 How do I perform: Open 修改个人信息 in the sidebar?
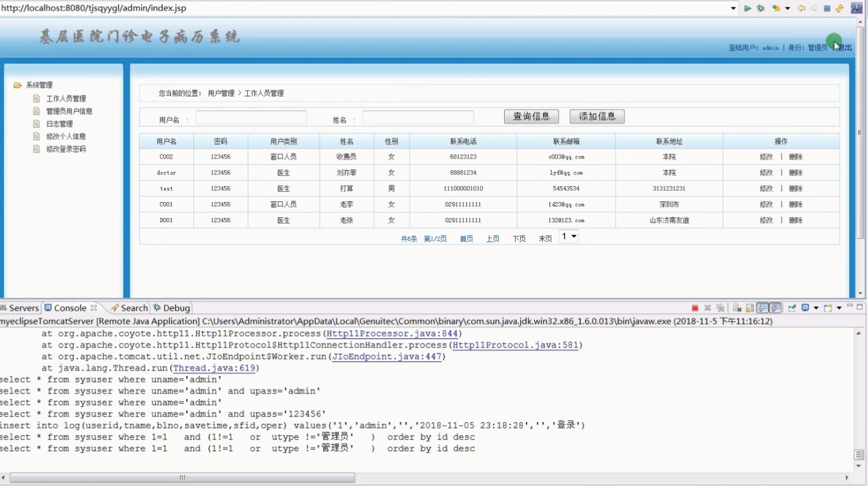66,137
